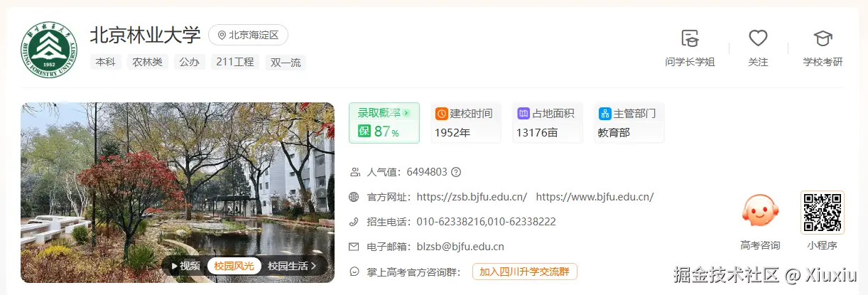Open https://www.bjfu.edu.cn/ official website link
This screenshot has height=295, width=868.
(595, 197)
